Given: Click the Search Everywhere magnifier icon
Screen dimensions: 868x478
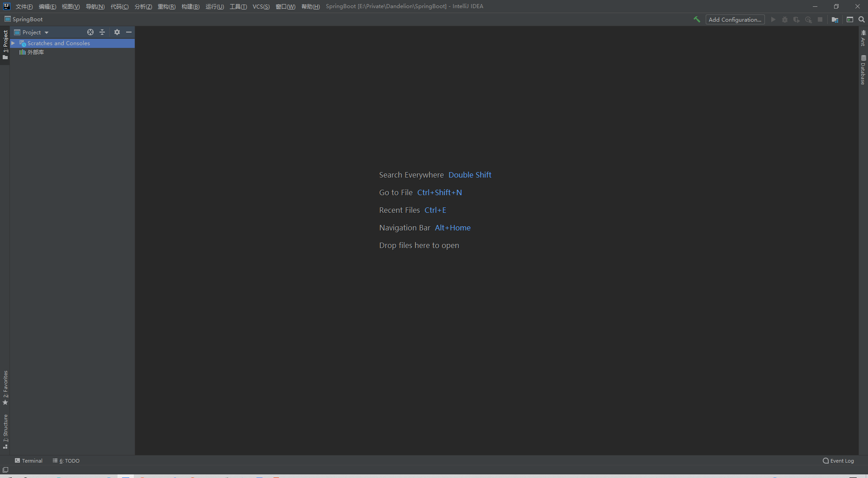Looking at the screenshot, I should click(862, 19).
